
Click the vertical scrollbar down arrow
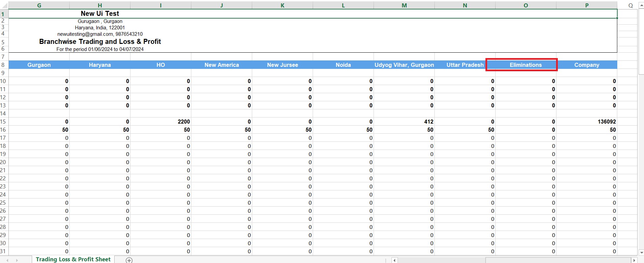(x=641, y=253)
